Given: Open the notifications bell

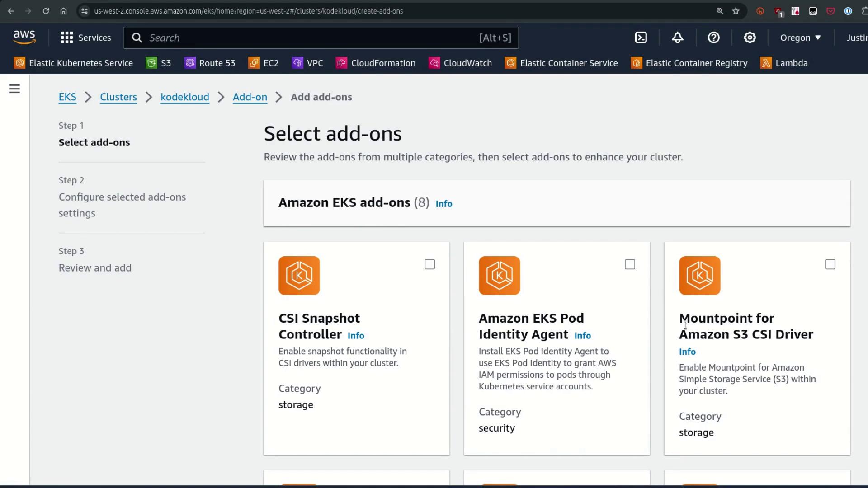Looking at the screenshot, I should pos(677,38).
